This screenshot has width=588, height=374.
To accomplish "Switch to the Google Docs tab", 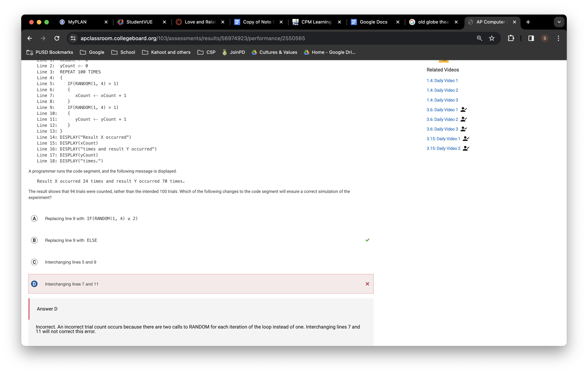I will tap(373, 22).
